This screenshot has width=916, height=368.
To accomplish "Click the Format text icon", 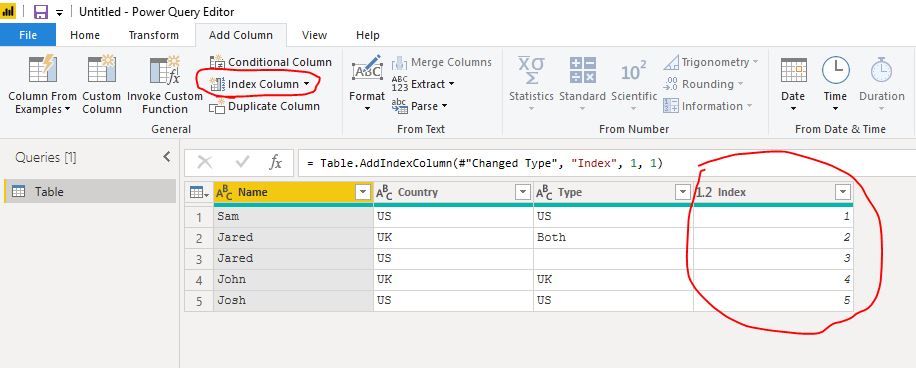I will click(x=367, y=69).
